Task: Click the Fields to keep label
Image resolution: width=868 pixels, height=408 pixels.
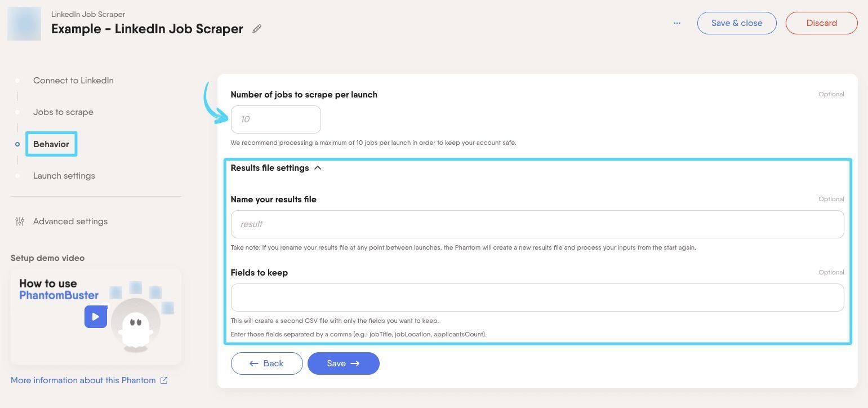Action: 259,273
